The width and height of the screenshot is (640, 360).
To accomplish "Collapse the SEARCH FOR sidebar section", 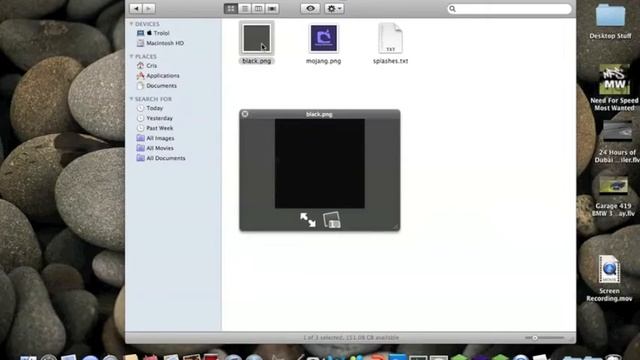I will pyautogui.click(x=131, y=99).
